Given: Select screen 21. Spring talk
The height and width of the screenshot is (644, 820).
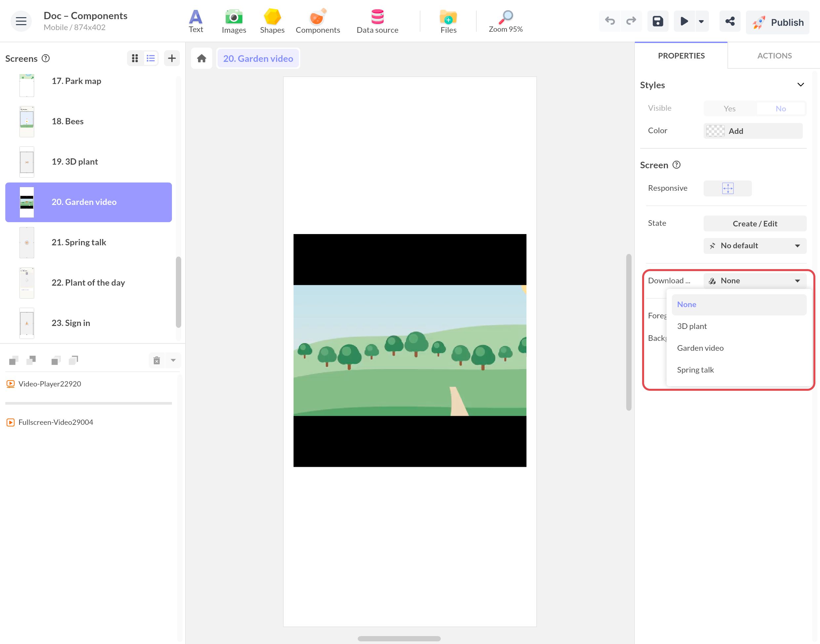Looking at the screenshot, I should coord(89,242).
